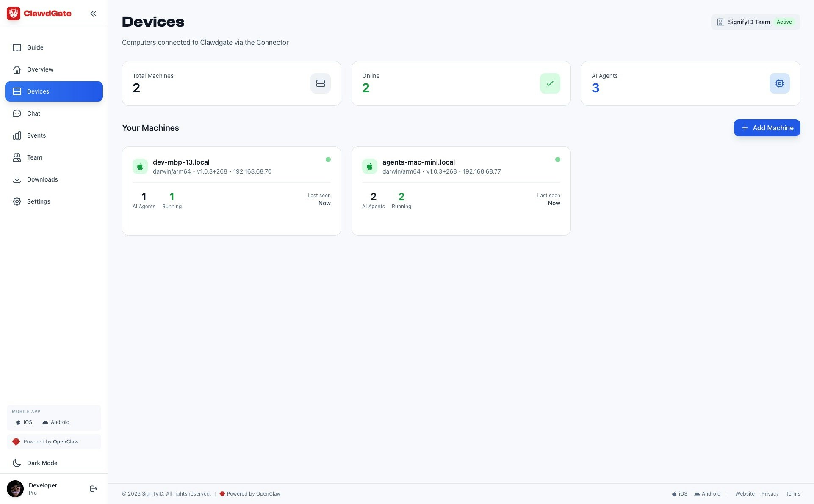
Task: Click Apple icon on agents-mac-mini.local card
Action: (370, 166)
